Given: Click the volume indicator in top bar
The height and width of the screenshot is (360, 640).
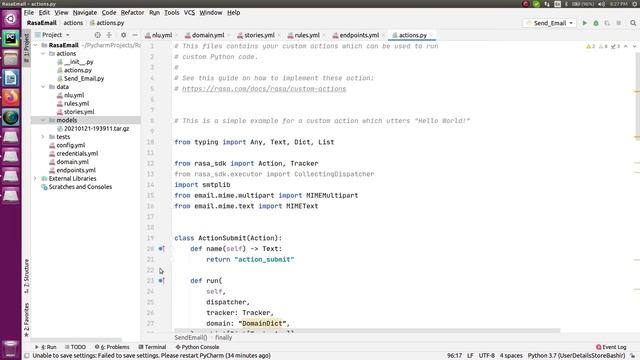Looking at the screenshot, I should pos(602,4).
